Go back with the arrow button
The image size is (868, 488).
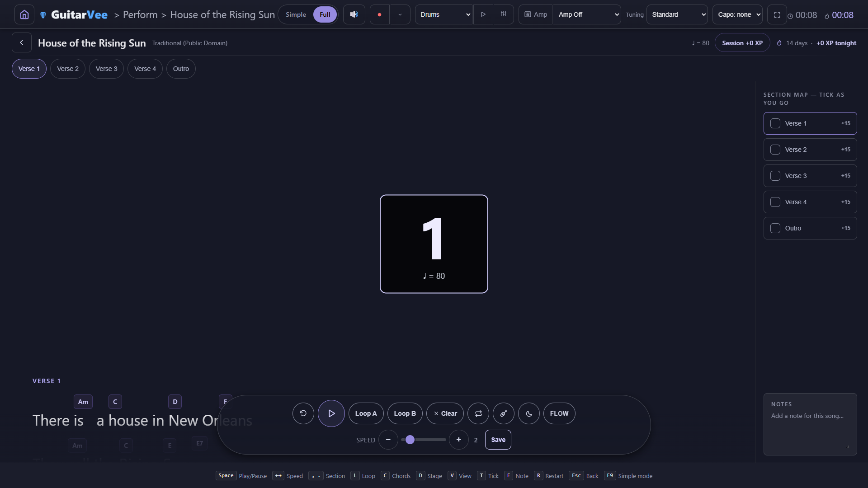22,42
